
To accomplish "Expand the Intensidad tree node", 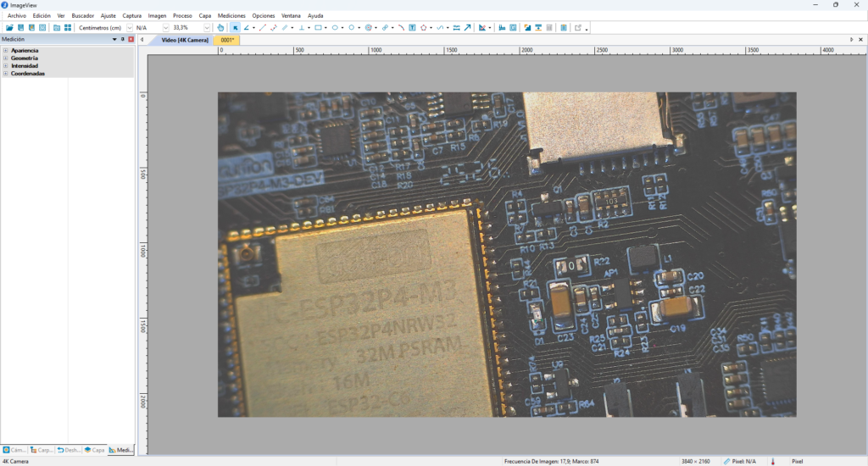I will (6, 66).
